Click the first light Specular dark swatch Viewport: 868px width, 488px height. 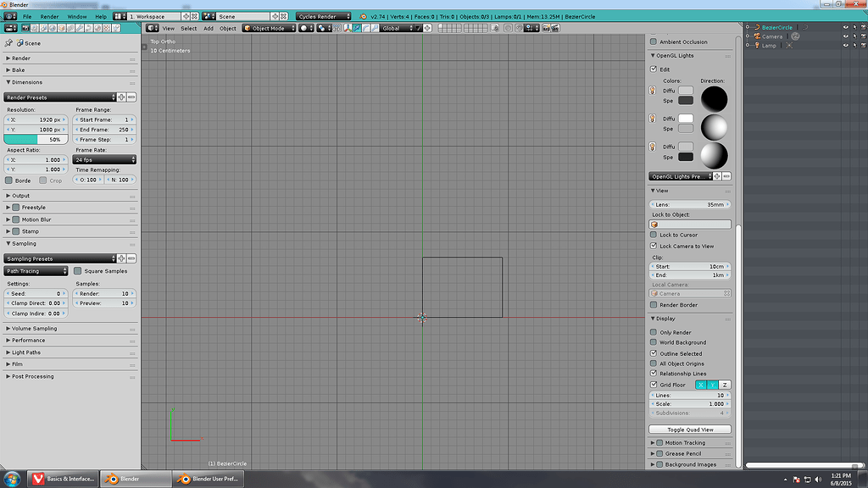click(x=685, y=101)
